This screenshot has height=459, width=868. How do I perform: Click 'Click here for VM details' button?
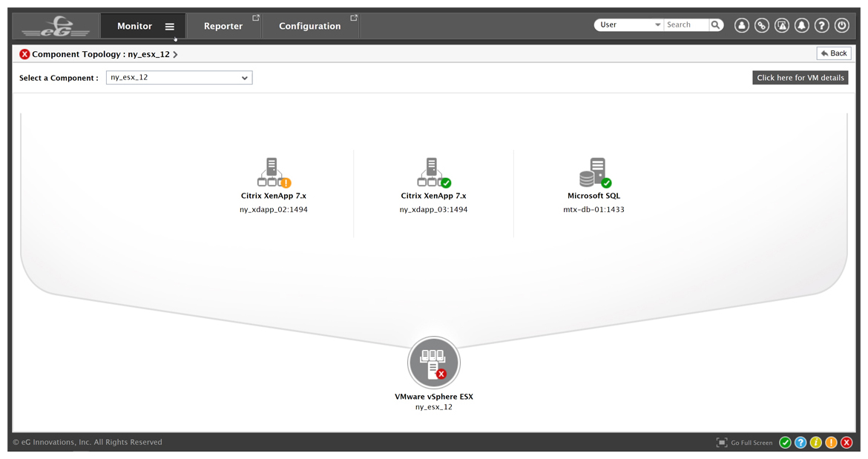point(800,77)
